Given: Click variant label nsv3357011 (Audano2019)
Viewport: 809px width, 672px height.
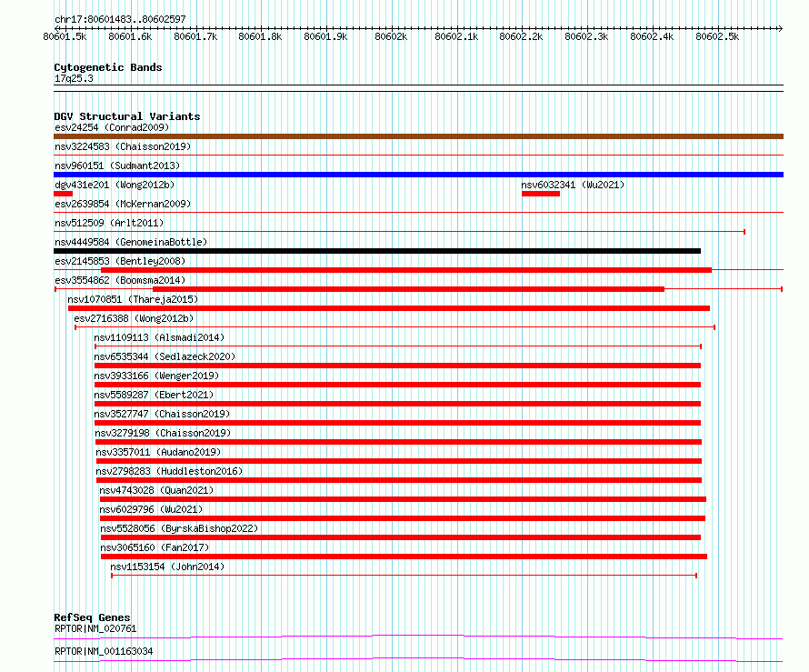Looking at the screenshot, I should [x=158, y=452].
